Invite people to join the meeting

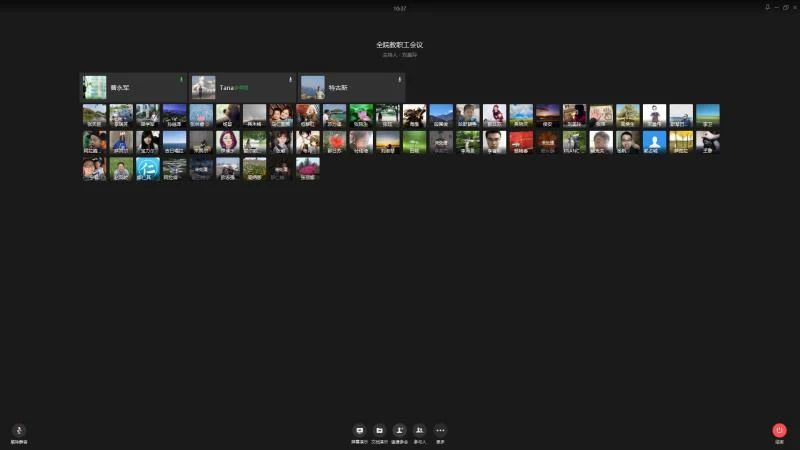tap(399, 431)
